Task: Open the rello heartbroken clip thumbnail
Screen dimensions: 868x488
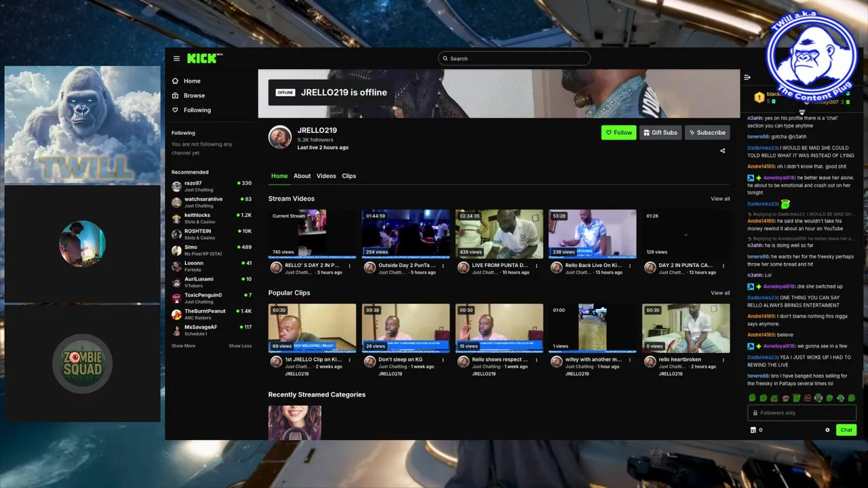Action: coord(686,328)
